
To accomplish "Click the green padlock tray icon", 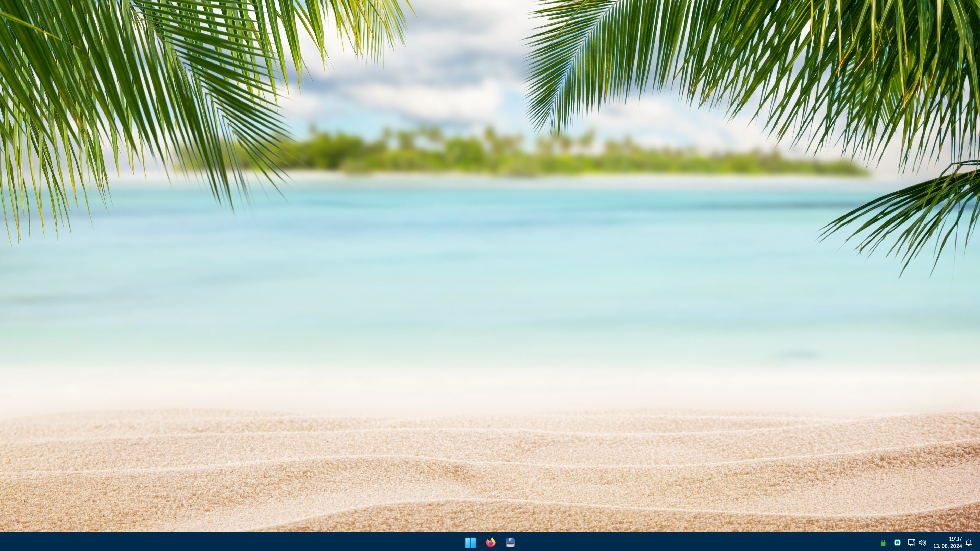I will (x=883, y=543).
